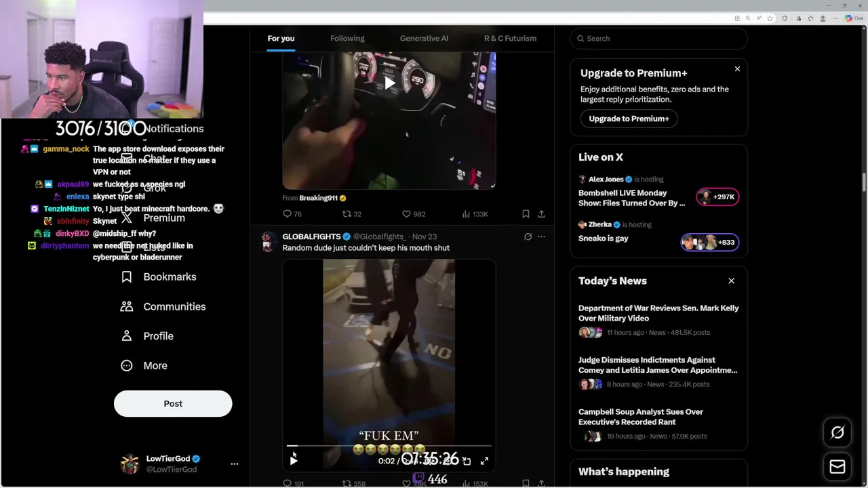Image resolution: width=868 pixels, height=488 pixels.
Task: Click the browser zoom magnifier icon
Action: pos(749,18)
